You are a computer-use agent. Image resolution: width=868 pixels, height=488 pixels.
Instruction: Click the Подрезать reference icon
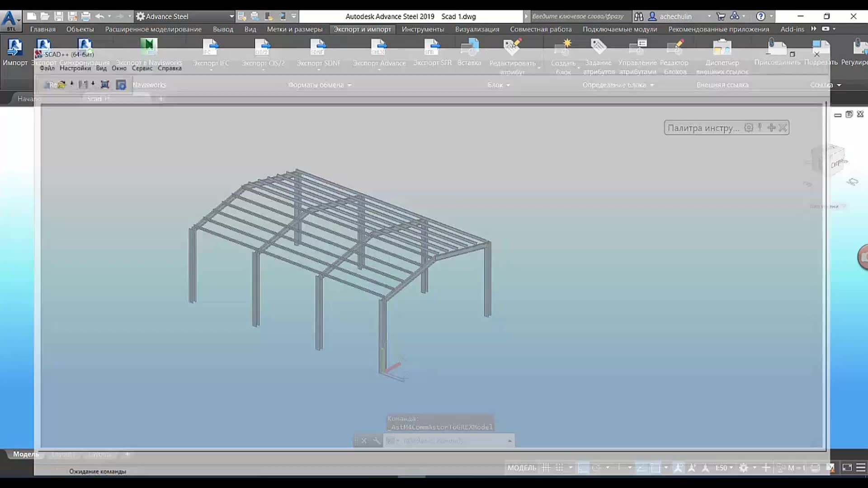click(x=821, y=47)
